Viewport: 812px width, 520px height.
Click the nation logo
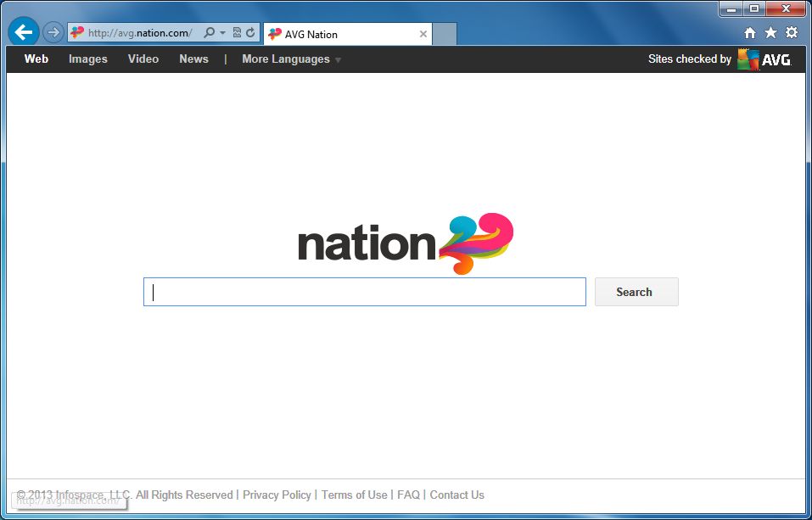pos(406,243)
